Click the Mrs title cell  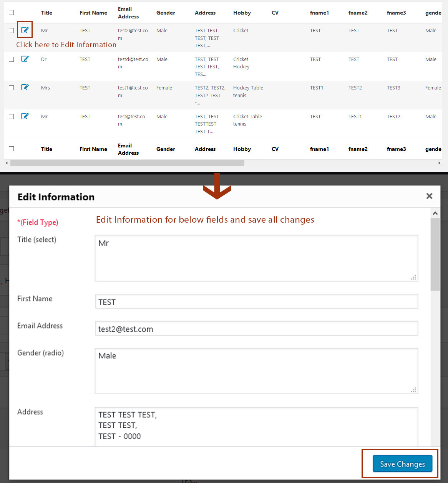click(x=45, y=88)
